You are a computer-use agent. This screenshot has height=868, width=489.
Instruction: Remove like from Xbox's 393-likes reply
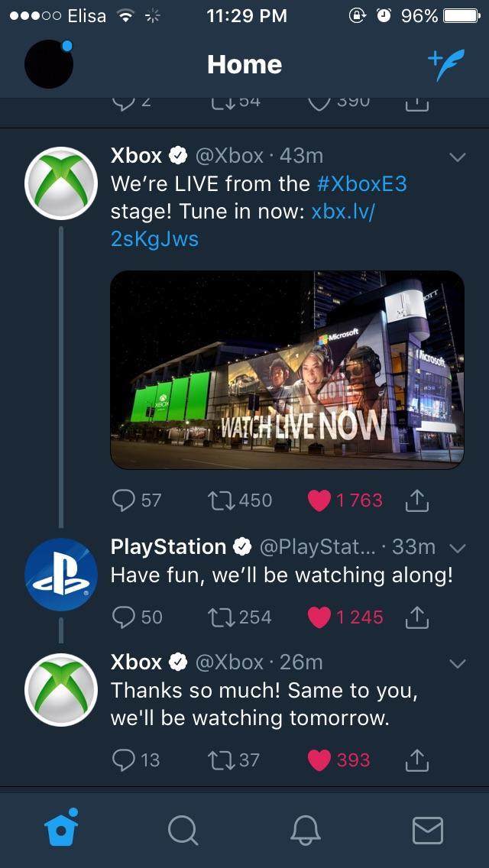319,759
